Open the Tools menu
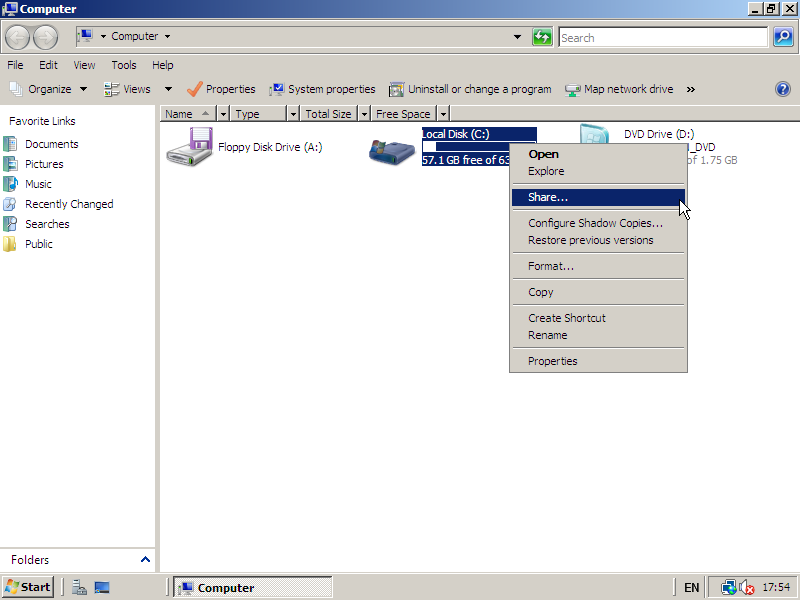800x600 pixels. (x=124, y=65)
